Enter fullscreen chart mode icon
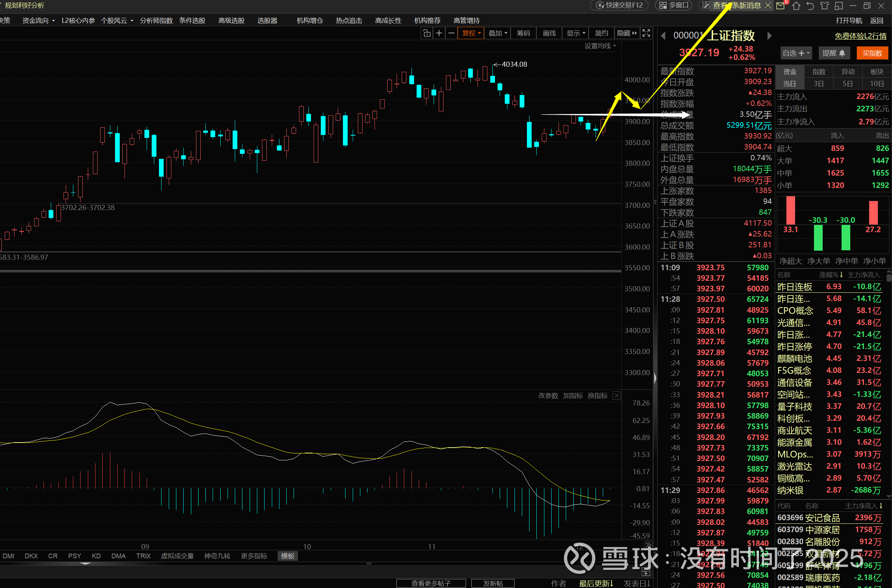This screenshot has width=892, height=588. point(646,33)
